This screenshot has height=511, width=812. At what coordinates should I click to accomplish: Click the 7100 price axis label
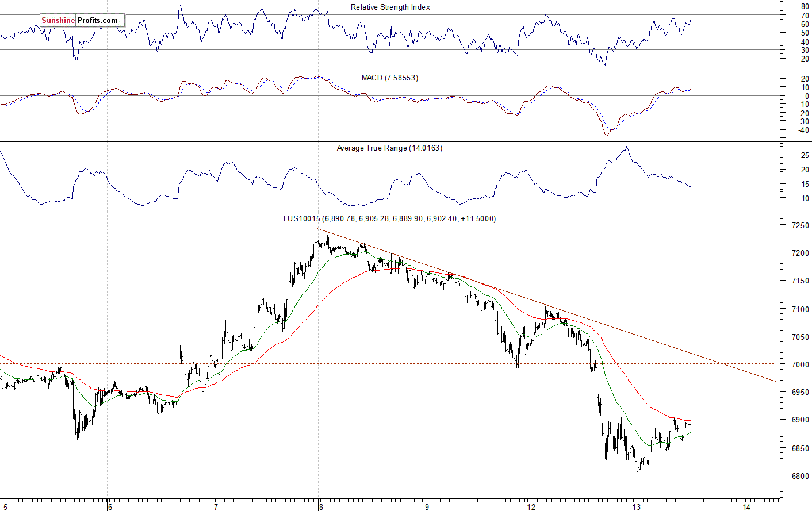pos(800,309)
